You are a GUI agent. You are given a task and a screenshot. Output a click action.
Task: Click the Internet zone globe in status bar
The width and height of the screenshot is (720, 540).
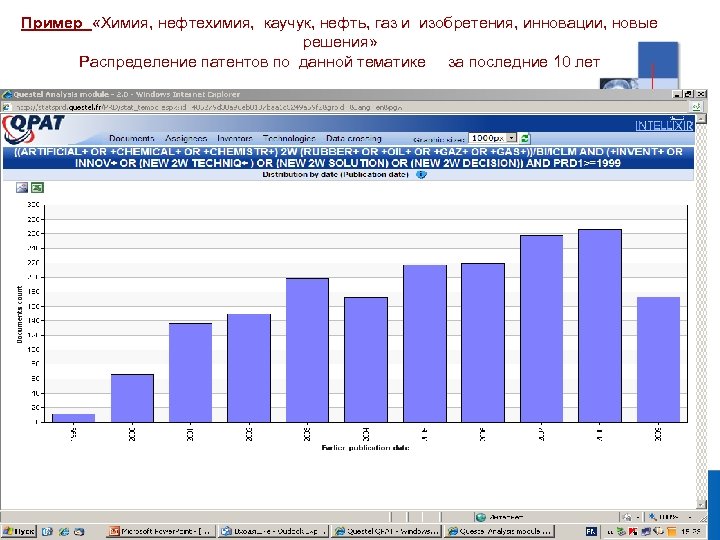click(x=481, y=517)
